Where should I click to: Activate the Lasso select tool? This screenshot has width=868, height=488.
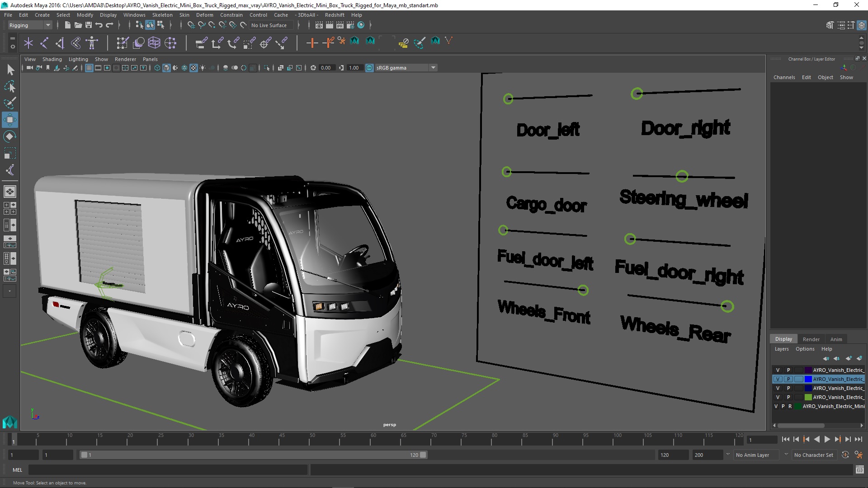(x=10, y=86)
